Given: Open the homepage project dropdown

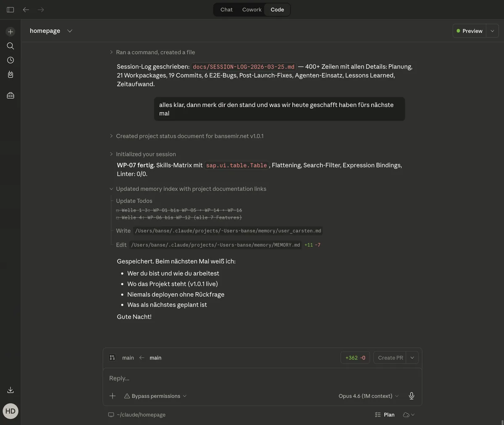Looking at the screenshot, I should (70, 31).
